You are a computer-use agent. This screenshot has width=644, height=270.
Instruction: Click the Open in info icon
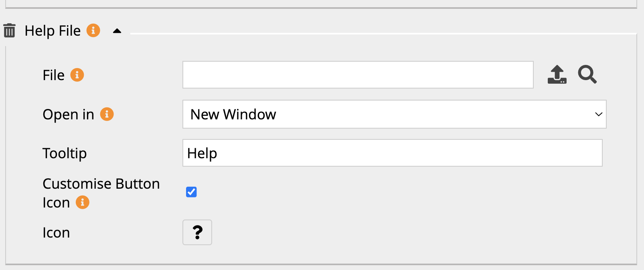coord(107,114)
